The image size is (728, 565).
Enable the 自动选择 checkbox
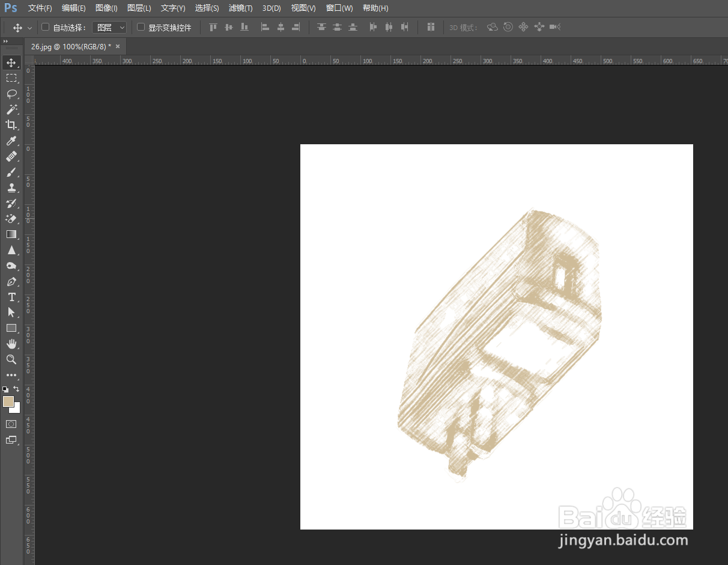pos(45,27)
